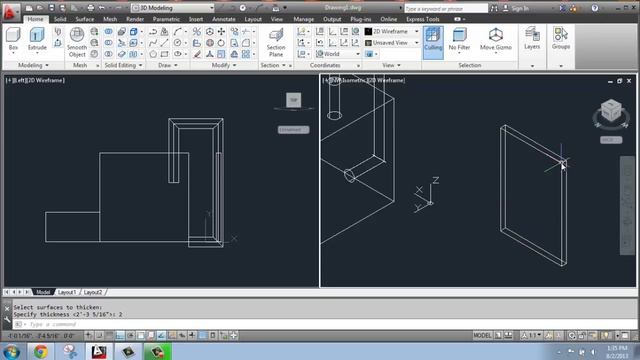Click the solid Union icon
This screenshot has width=640, height=360.
coord(108,31)
